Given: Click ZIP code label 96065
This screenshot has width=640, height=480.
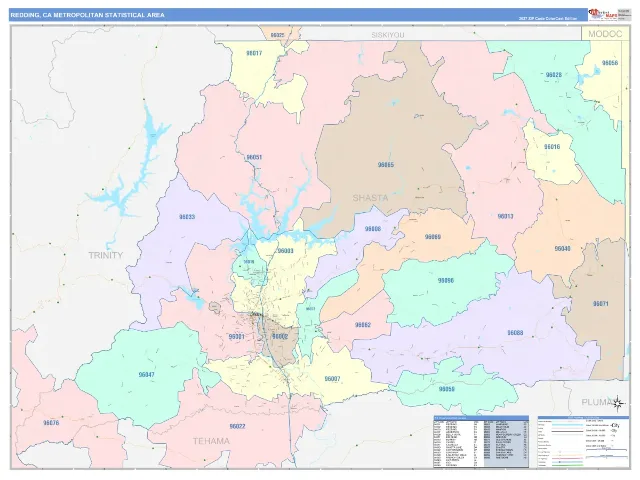Looking at the screenshot, I should pyautogui.click(x=386, y=165).
